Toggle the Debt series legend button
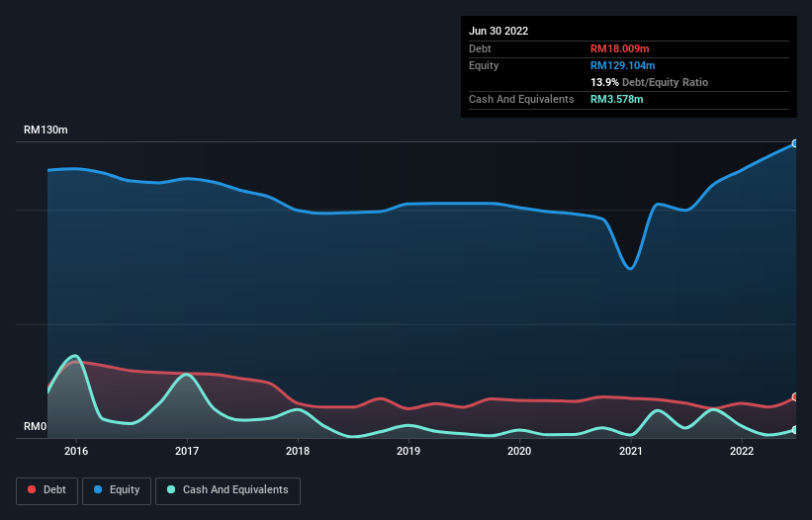Screen dimensions: 812x520 tap(46, 490)
